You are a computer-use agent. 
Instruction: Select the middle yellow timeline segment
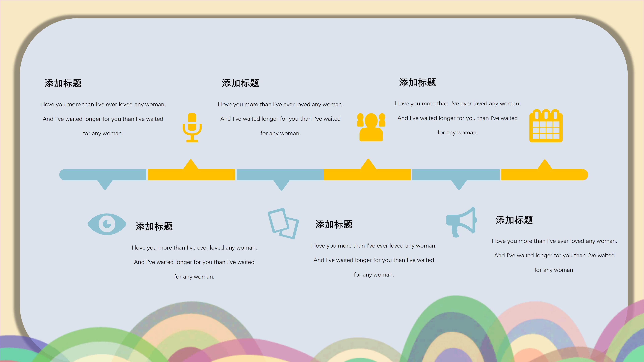click(367, 175)
